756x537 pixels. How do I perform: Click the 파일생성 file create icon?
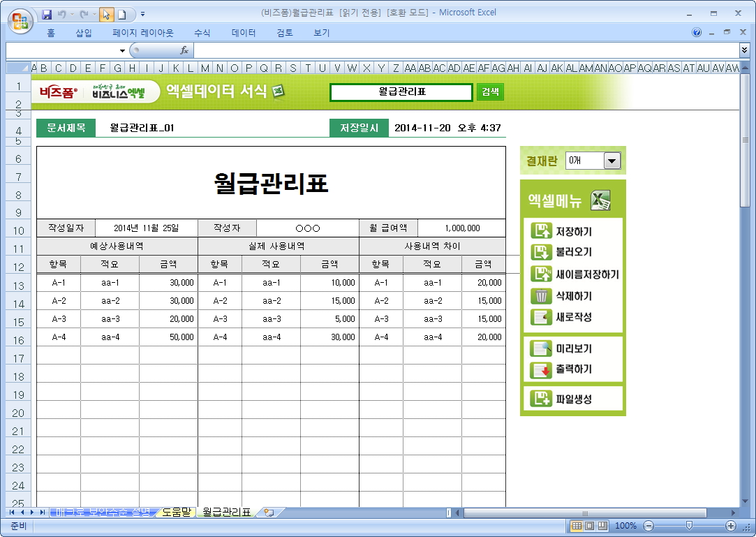coord(541,399)
